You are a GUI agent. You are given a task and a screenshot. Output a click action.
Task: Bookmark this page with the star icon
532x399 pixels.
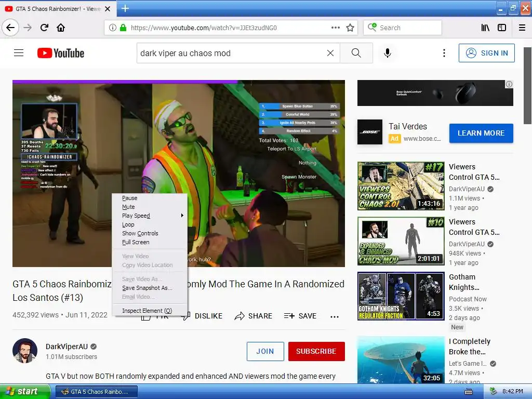[x=350, y=28]
